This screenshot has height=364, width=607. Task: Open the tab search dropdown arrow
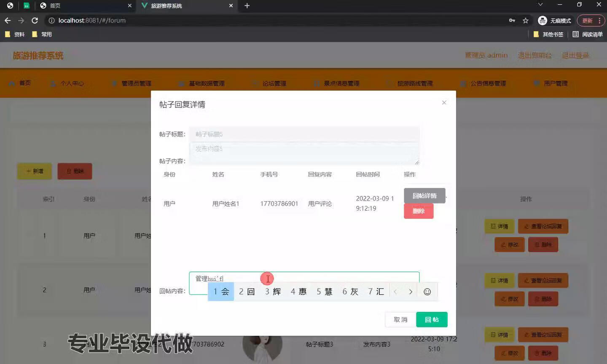point(540,5)
